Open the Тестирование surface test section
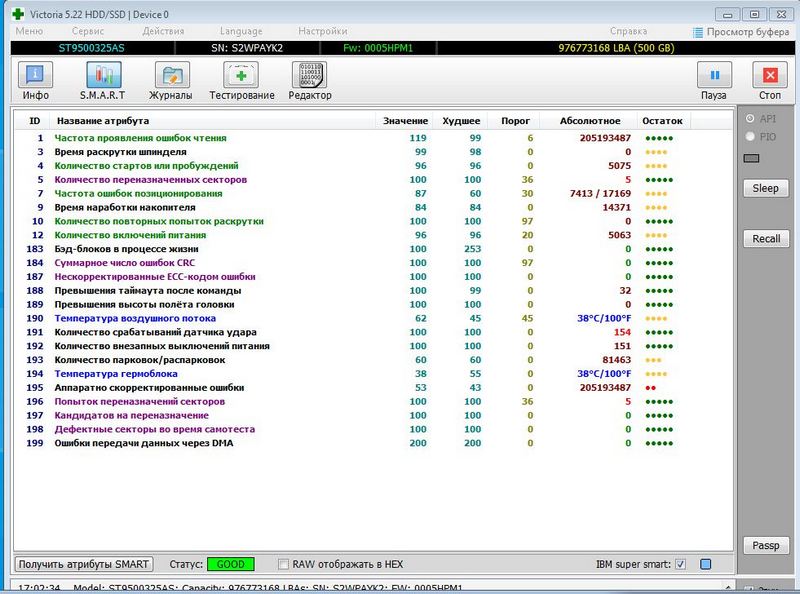800x594 pixels. pos(241,81)
